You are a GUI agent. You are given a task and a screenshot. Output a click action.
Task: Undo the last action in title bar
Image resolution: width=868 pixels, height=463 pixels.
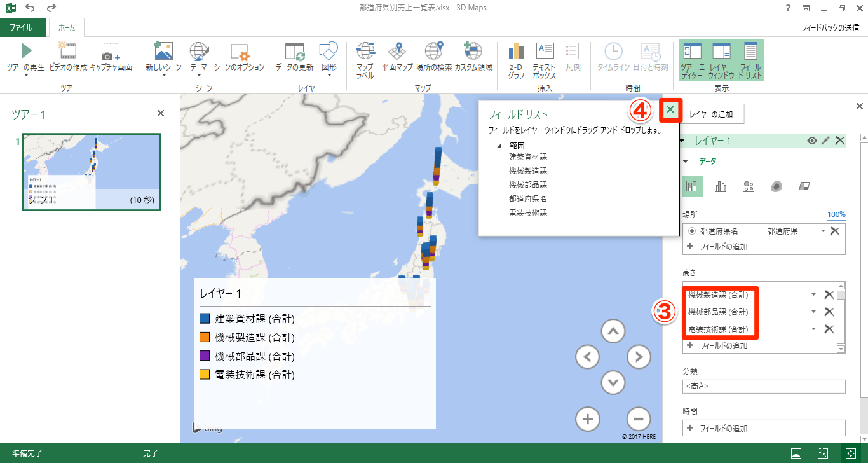click(x=30, y=8)
